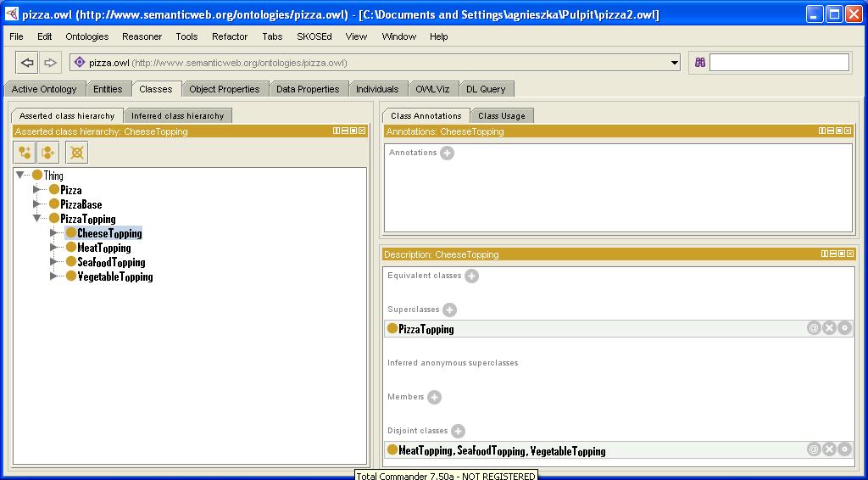Viewport: 868px width, 480px height.
Task: Float the Description: CheeseTopping view
Action: tap(842, 254)
